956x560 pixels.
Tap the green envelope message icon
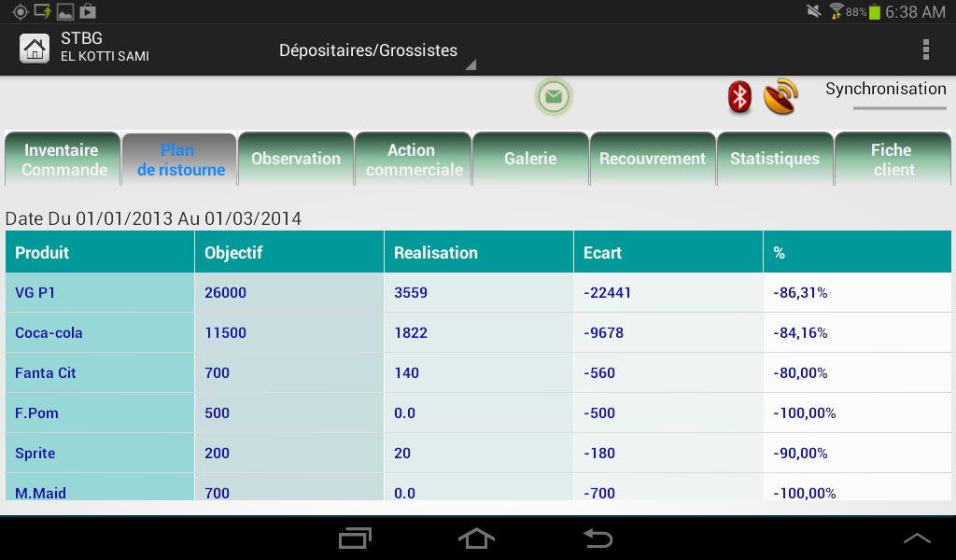tap(554, 97)
